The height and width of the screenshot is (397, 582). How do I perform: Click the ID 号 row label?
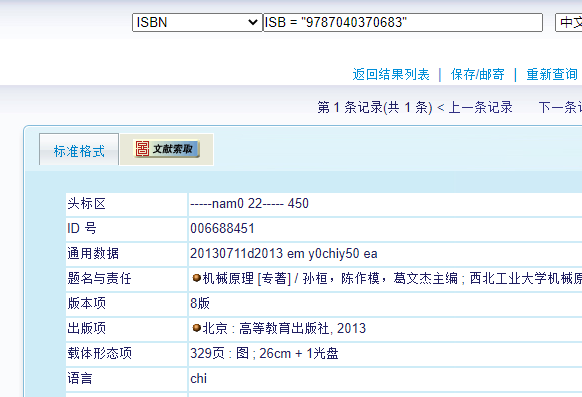pos(82,229)
